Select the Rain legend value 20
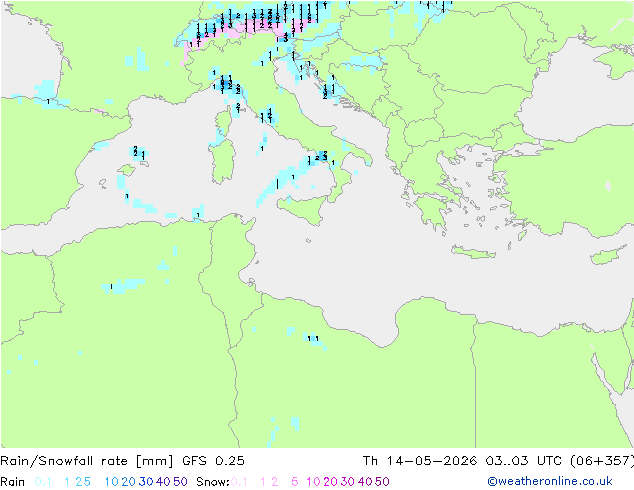This screenshot has width=634, height=490. [x=129, y=482]
